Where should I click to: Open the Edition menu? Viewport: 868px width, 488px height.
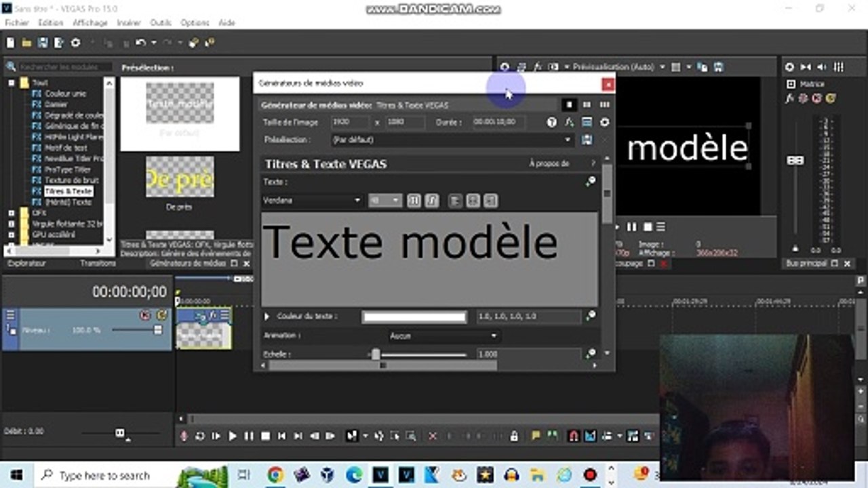tap(50, 22)
